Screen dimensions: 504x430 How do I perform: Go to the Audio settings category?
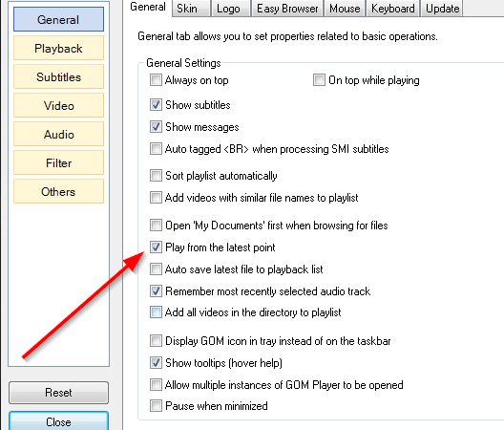tap(58, 134)
